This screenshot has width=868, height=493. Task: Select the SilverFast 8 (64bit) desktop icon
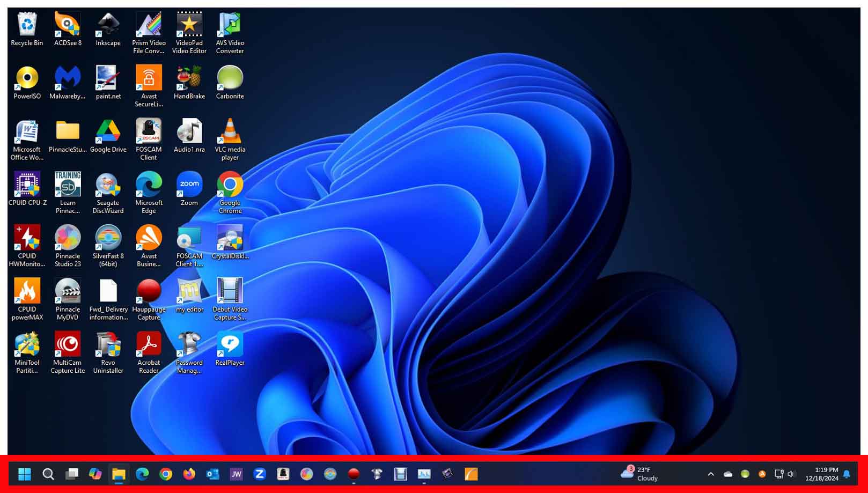point(108,246)
